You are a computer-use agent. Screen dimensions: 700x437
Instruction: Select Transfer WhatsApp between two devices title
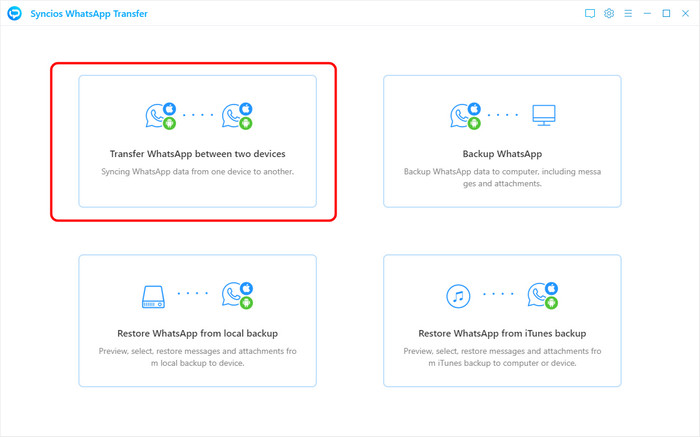point(197,154)
